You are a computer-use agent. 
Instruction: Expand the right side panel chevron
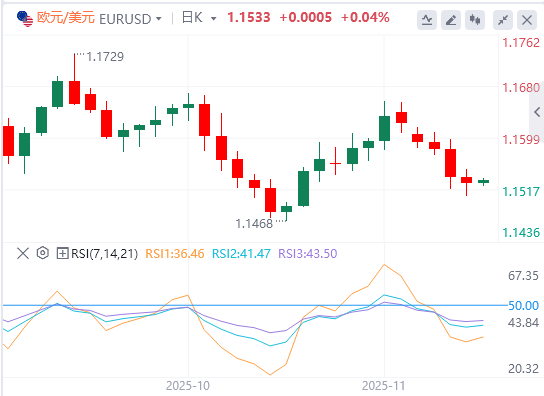pos(537,112)
